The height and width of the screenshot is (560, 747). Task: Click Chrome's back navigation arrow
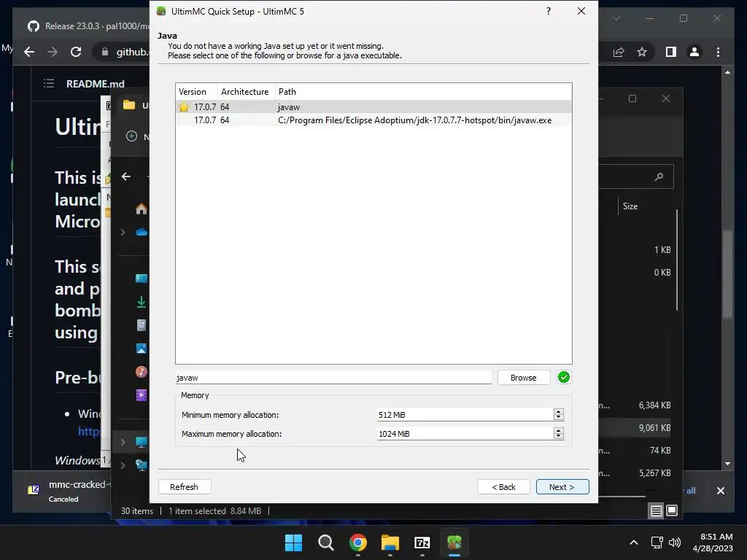click(29, 52)
